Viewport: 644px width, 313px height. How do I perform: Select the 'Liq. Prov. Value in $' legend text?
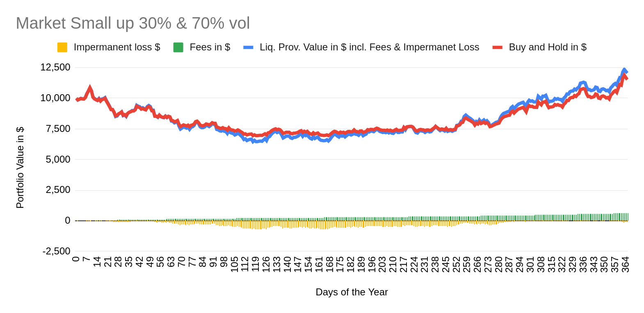pyautogui.click(x=369, y=48)
